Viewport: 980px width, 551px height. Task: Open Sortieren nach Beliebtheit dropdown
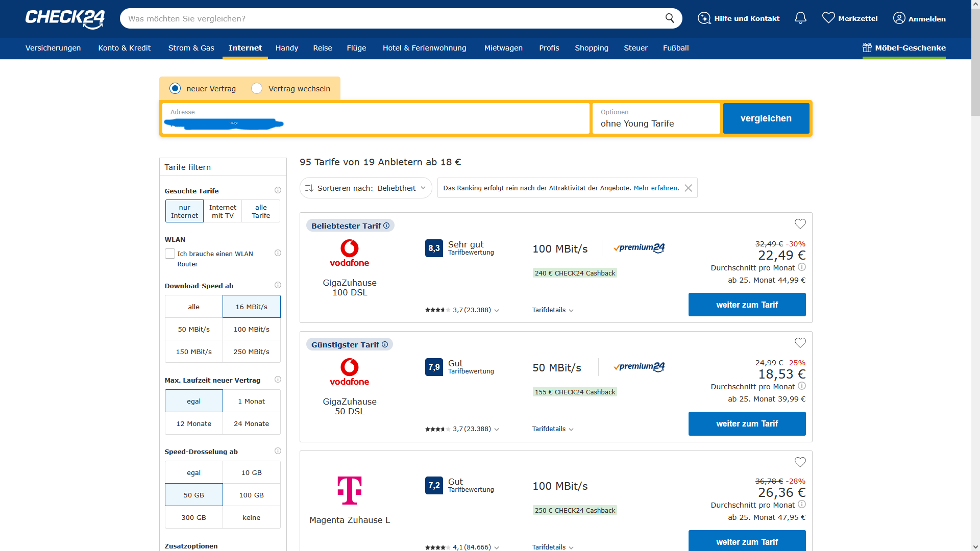pyautogui.click(x=365, y=188)
